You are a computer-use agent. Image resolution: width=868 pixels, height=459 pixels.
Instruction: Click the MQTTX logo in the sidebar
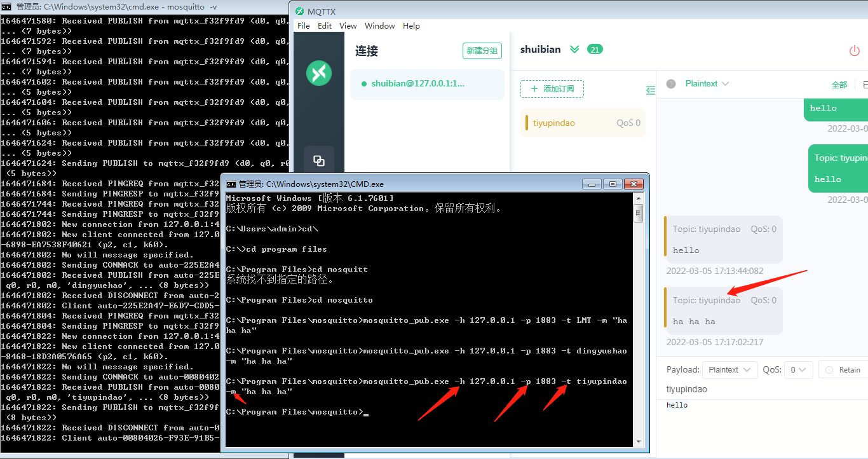click(319, 72)
